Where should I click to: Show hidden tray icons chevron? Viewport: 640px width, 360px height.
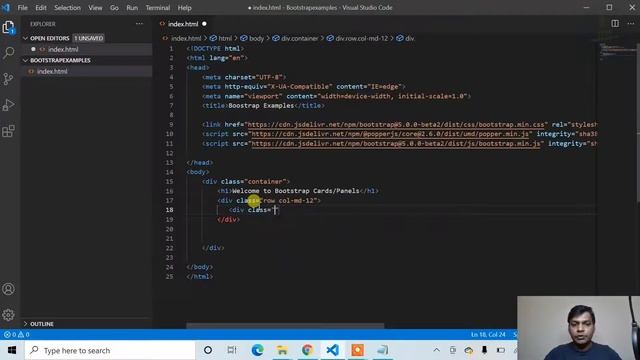click(x=436, y=350)
